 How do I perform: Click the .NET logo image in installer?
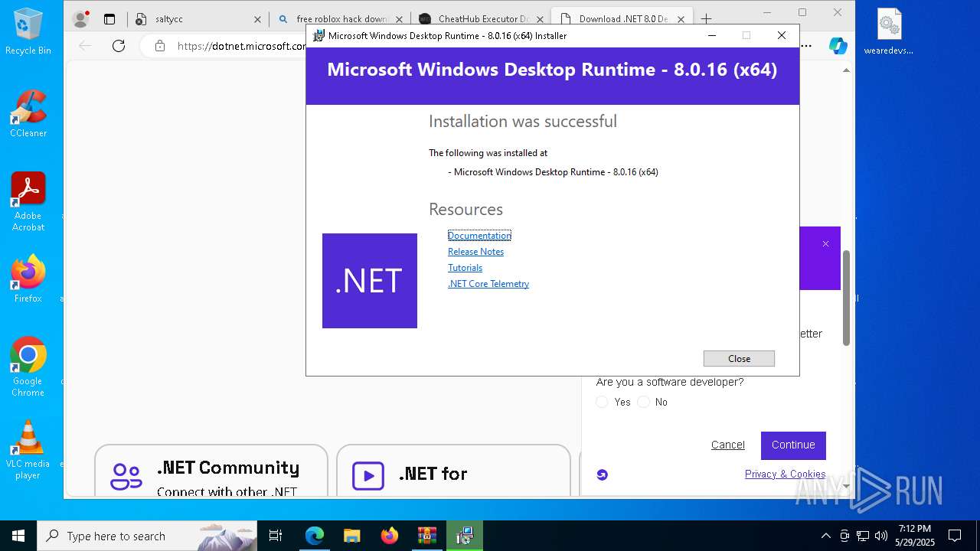point(370,281)
